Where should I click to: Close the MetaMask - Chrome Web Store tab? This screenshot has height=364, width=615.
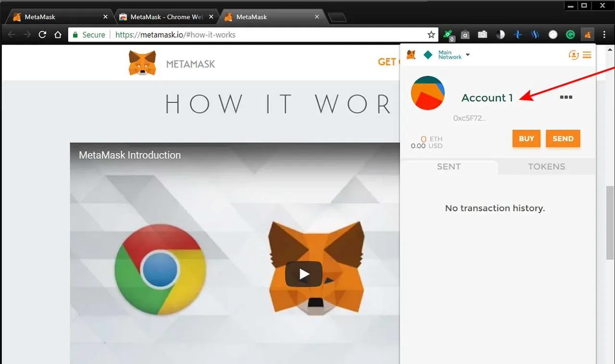211,17
